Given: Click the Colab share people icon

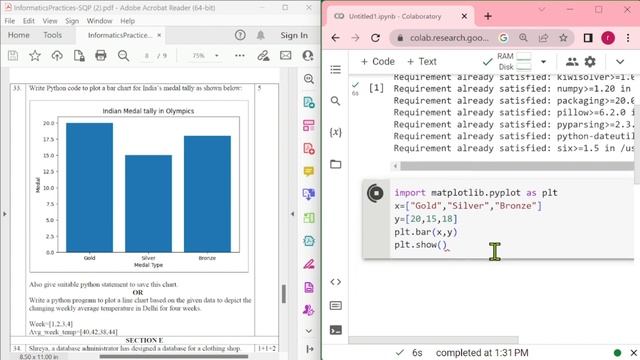Looking at the screenshot, I should (x=572, y=62).
